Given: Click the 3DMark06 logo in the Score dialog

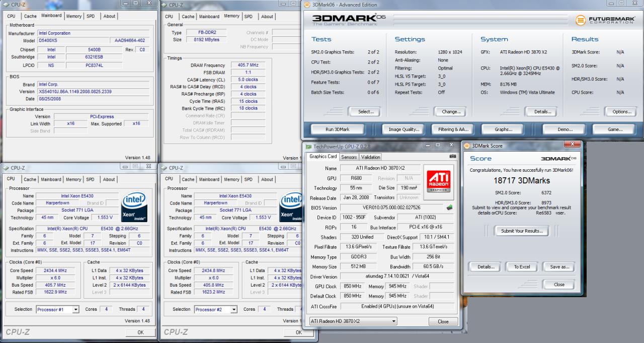Looking at the screenshot, I should click(559, 158).
